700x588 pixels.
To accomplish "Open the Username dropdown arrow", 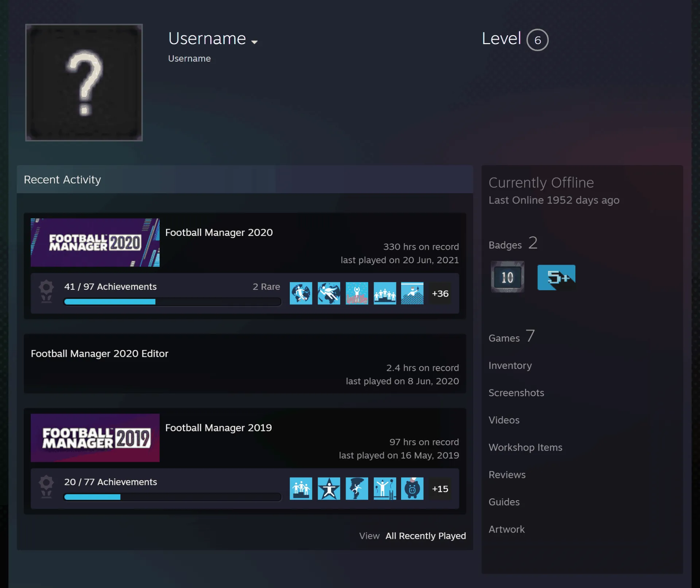I will pos(254,42).
